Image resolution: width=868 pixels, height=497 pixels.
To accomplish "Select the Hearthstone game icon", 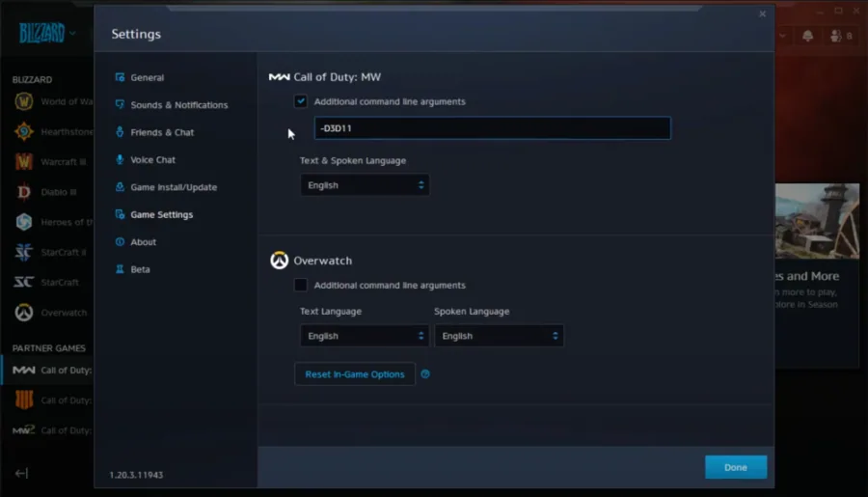I will coord(24,131).
